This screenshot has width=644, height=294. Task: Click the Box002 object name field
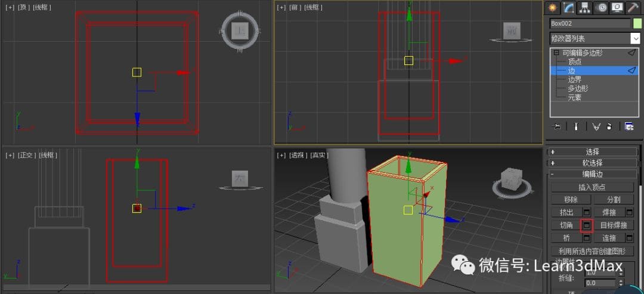[590, 23]
